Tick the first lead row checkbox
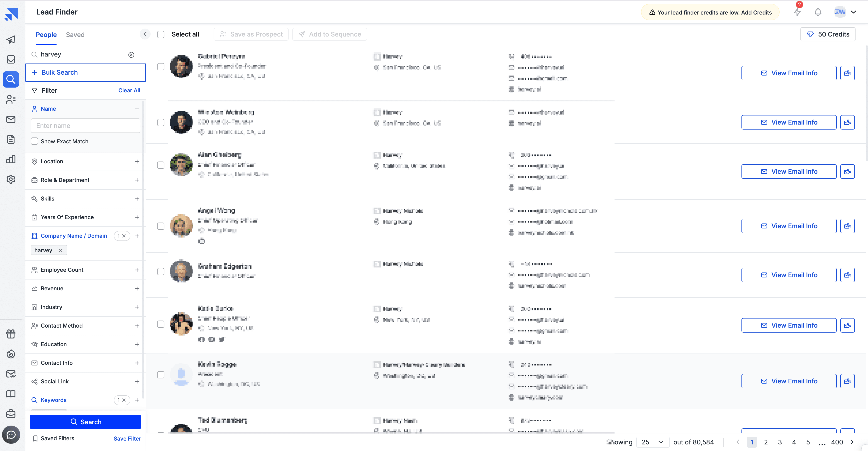This screenshot has width=868, height=451. tap(161, 67)
